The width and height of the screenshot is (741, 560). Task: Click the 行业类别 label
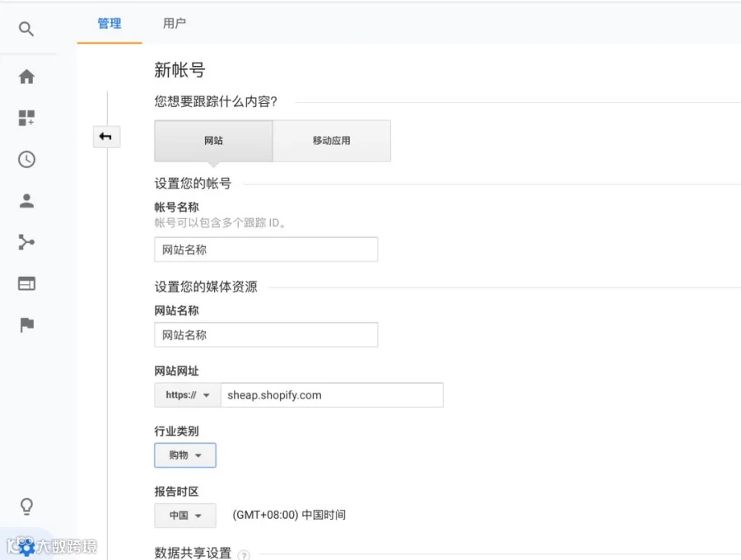(x=177, y=431)
